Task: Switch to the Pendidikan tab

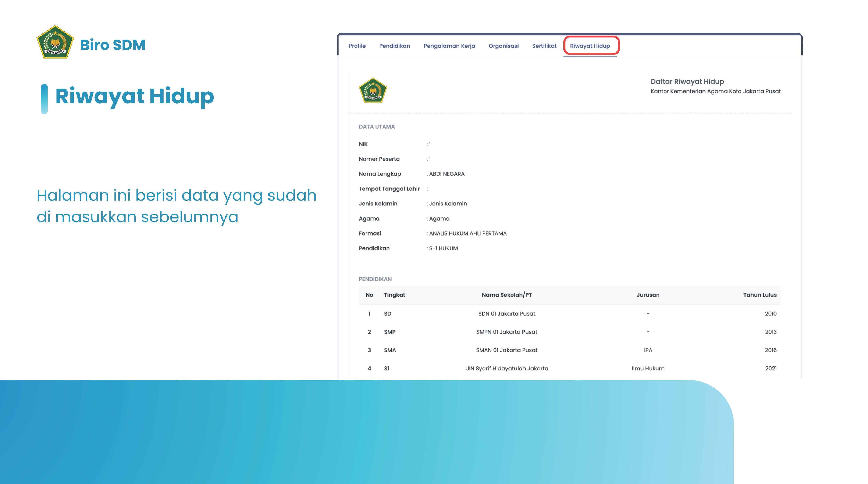Action: click(395, 46)
